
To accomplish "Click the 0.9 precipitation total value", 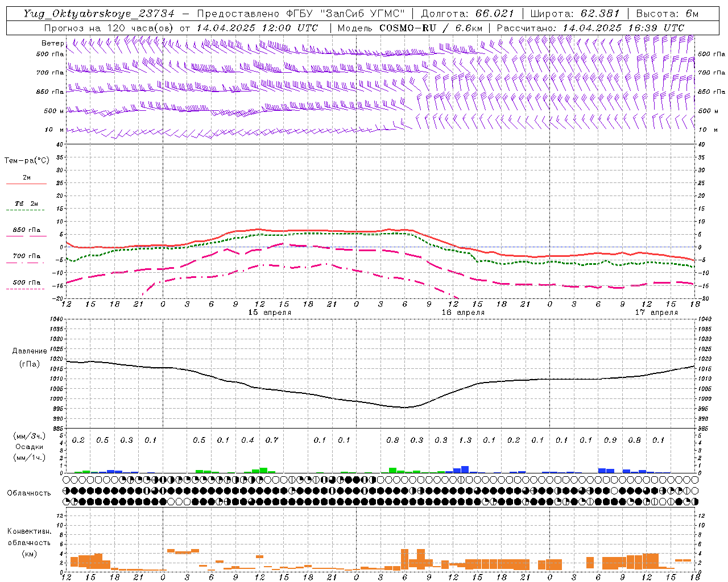I will [610, 440].
